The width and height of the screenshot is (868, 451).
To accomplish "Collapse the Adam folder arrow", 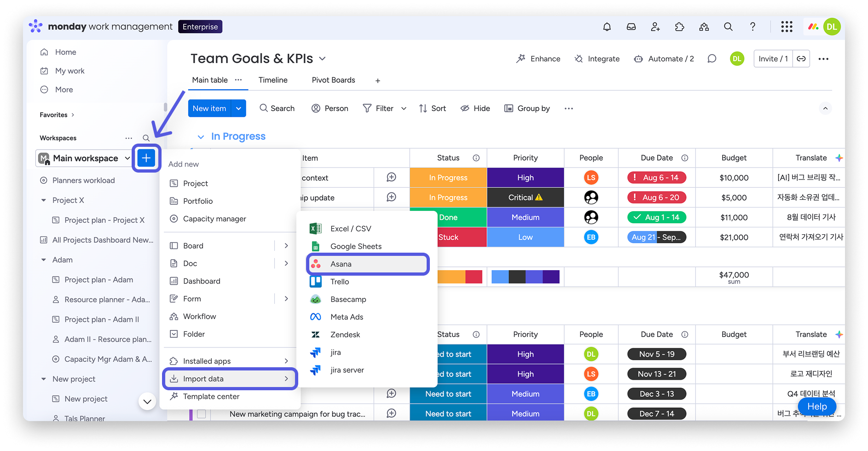I will tap(44, 260).
